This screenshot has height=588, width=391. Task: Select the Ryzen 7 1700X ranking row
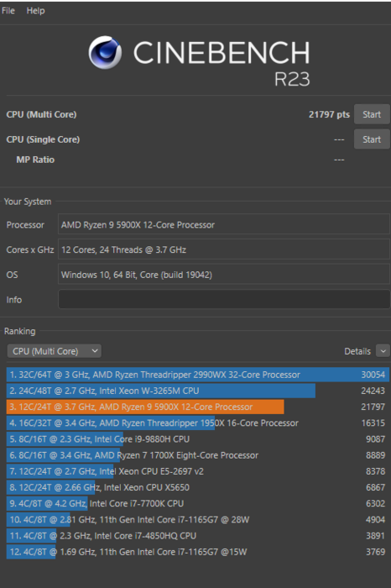click(198, 455)
